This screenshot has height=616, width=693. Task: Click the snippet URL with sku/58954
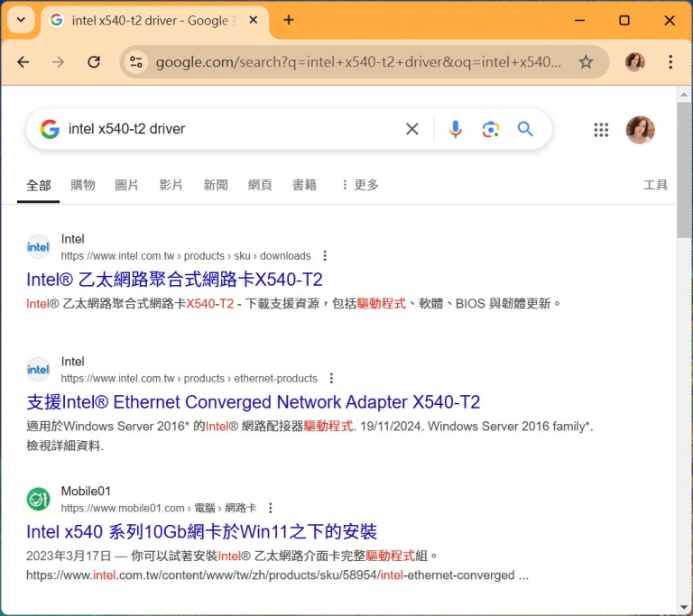(x=277, y=575)
